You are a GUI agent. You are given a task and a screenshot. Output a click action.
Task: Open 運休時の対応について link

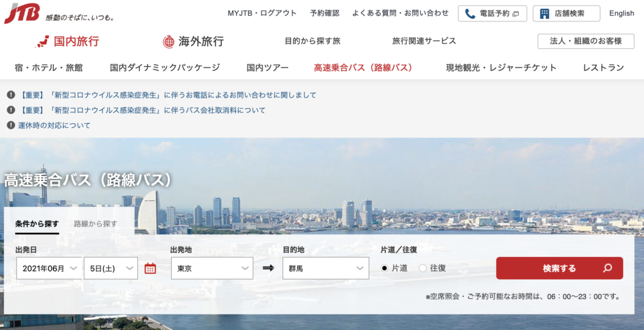(x=54, y=125)
